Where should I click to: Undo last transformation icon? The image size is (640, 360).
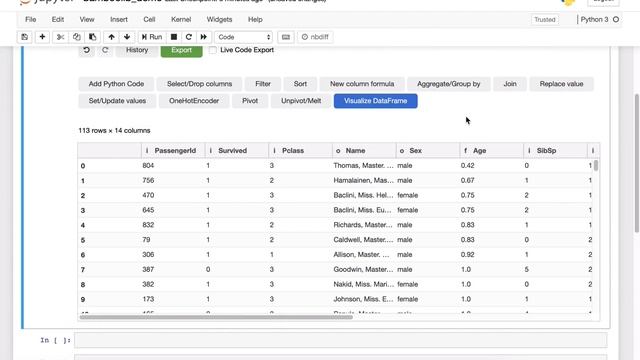(x=87, y=50)
